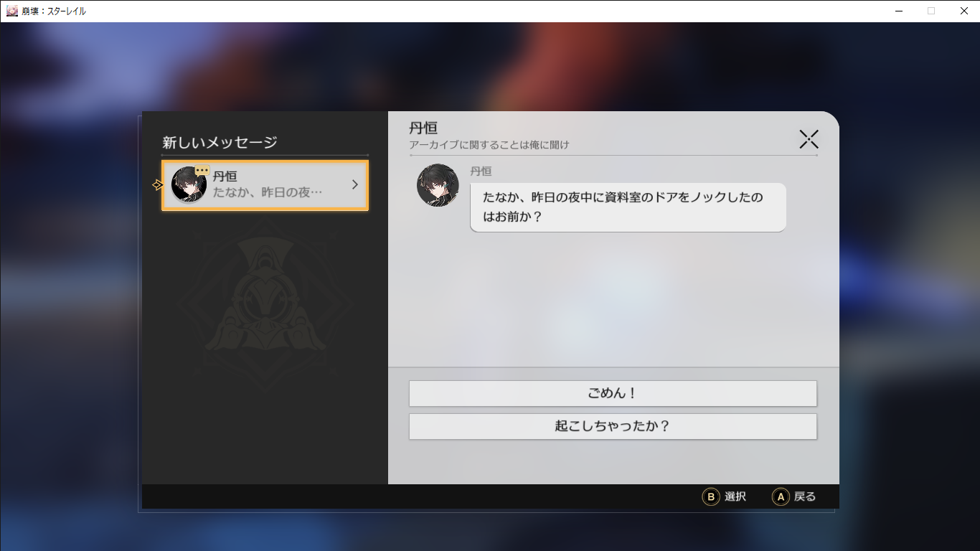The width and height of the screenshot is (980, 551).
Task: Click the chevron arrow on 丹恒 entry
Action: tap(354, 185)
